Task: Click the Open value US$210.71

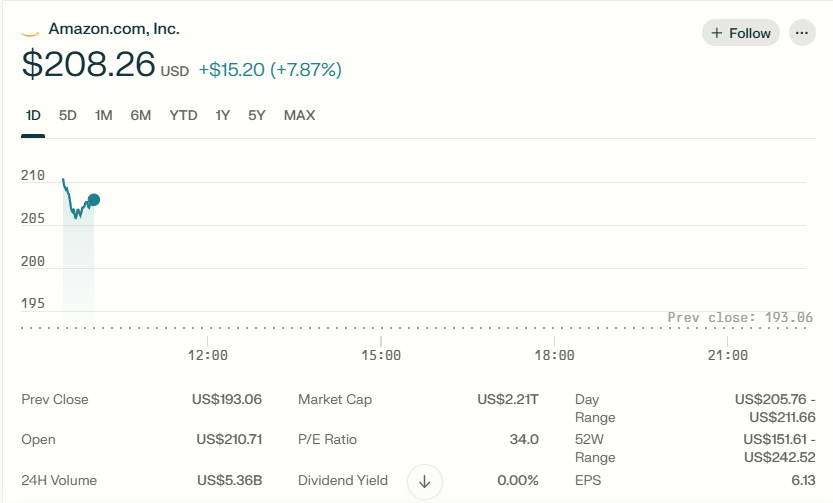Action: click(x=229, y=440)
